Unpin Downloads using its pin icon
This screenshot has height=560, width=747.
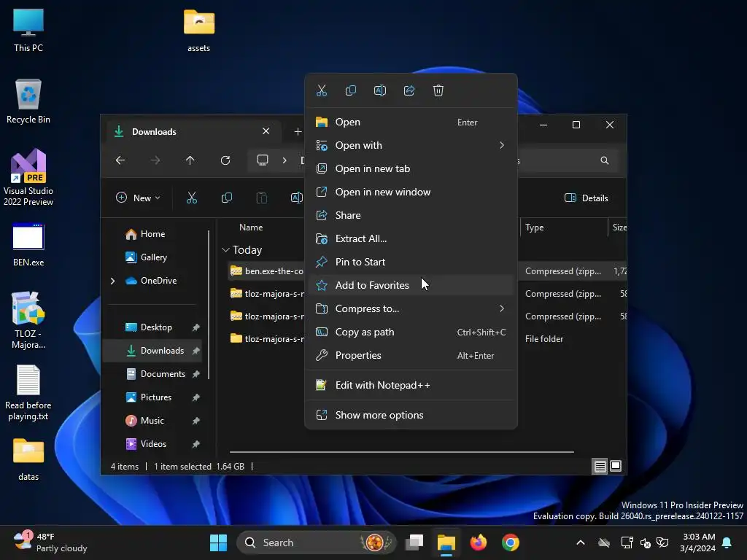[196, 351]
